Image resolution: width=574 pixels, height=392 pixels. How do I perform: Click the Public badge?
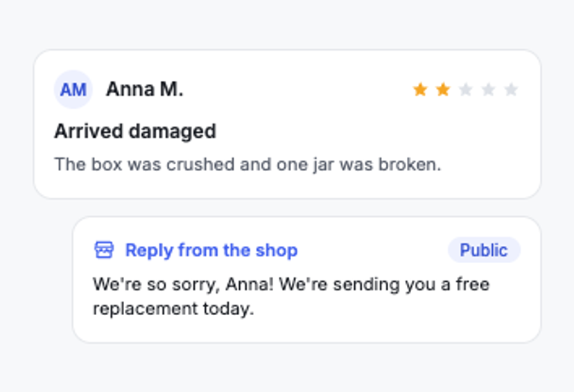tap(484, 250)
